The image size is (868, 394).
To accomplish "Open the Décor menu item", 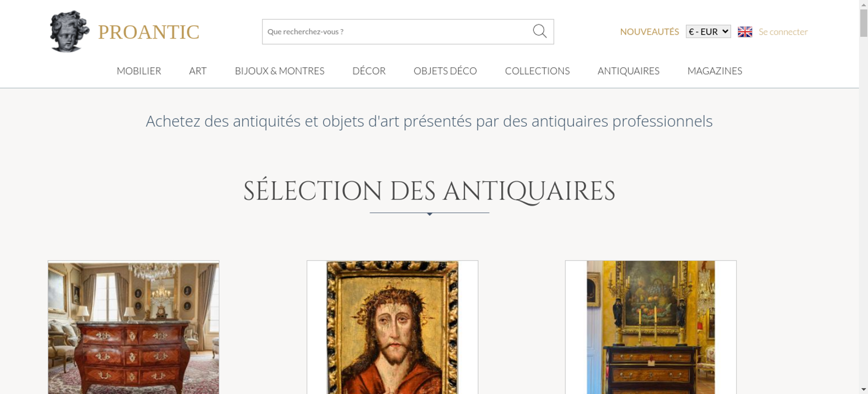I will click(x=368, y=71).
